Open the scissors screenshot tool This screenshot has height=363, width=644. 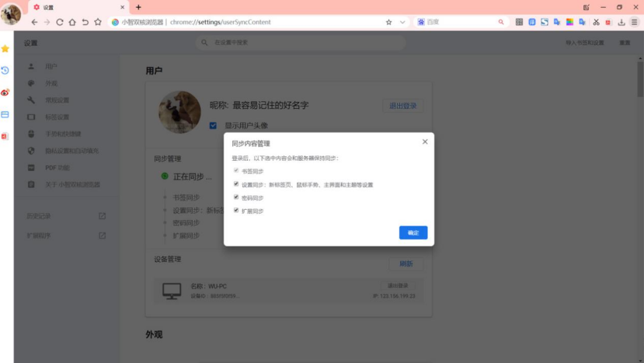pos(596,23)
